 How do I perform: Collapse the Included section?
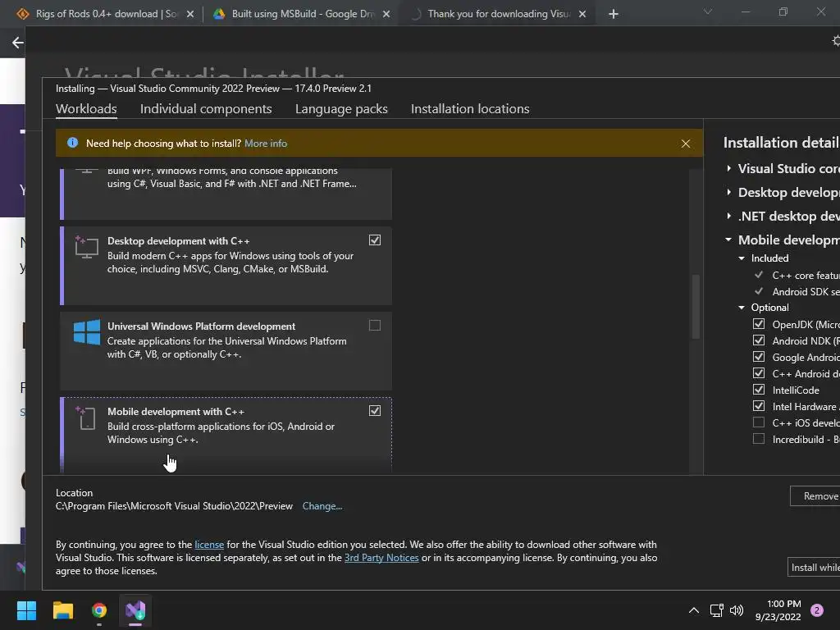click(x=742, y=258)
